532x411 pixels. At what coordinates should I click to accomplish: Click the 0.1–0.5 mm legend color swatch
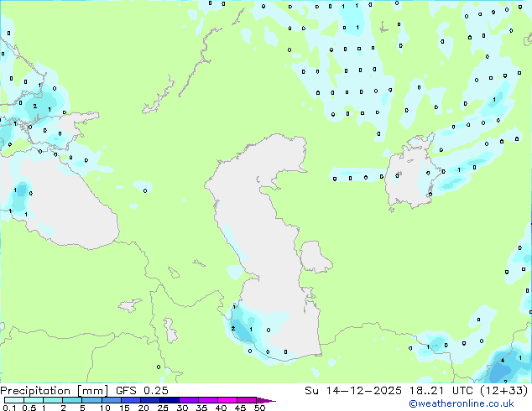(x=14, y=400)
